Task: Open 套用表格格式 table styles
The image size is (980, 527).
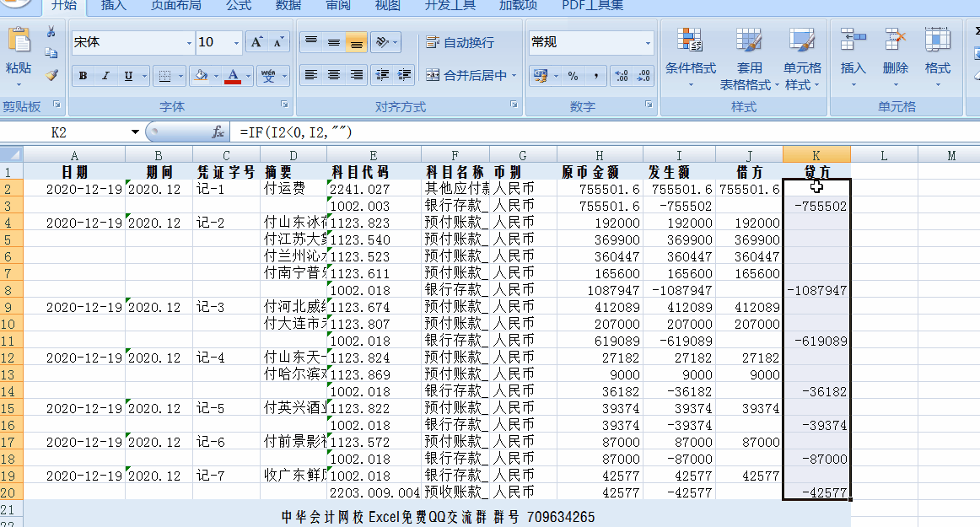Action: pyautogui.click(x=749, y=57)
